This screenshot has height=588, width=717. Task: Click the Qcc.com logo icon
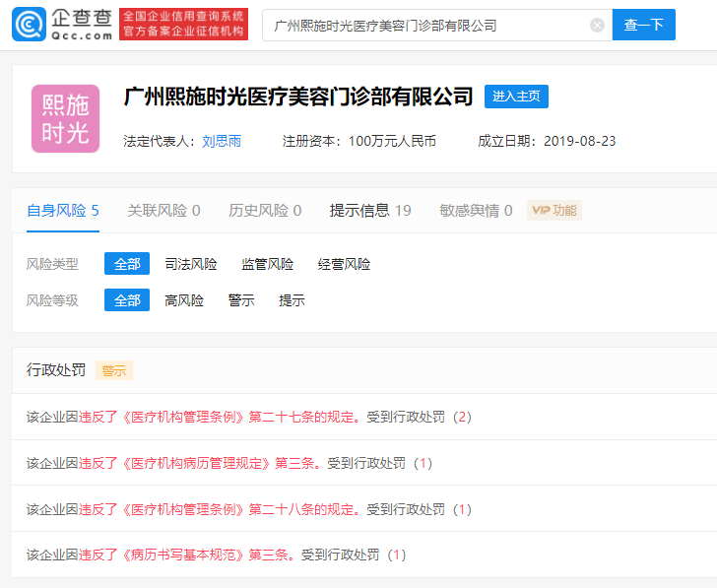point(28,25)
